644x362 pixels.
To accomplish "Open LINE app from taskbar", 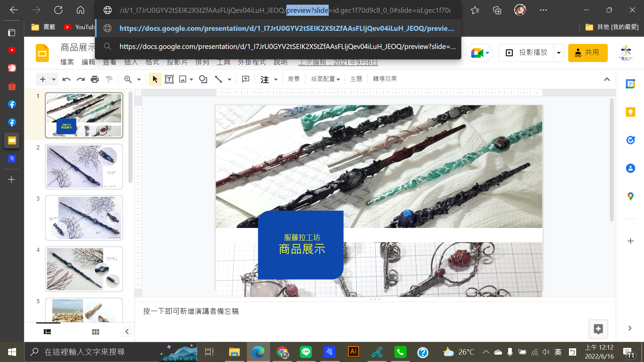I will pyautogui.click(x=306, y=352).
